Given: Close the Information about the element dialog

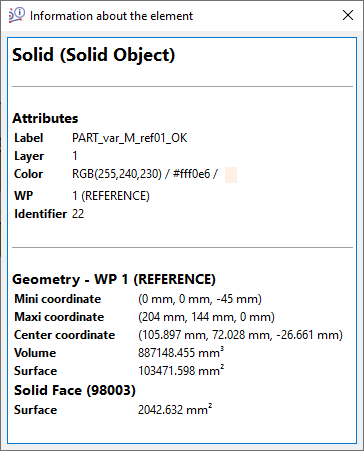Looking at the screenshot, I should 348,15.
